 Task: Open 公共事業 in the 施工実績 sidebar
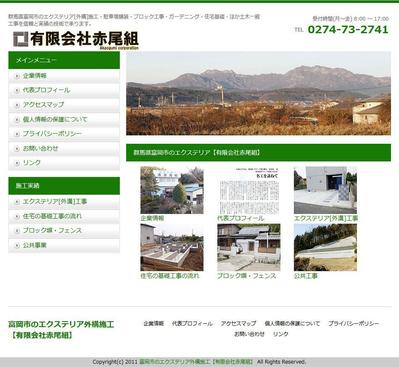pyautogui.click(x=64, y=245)
